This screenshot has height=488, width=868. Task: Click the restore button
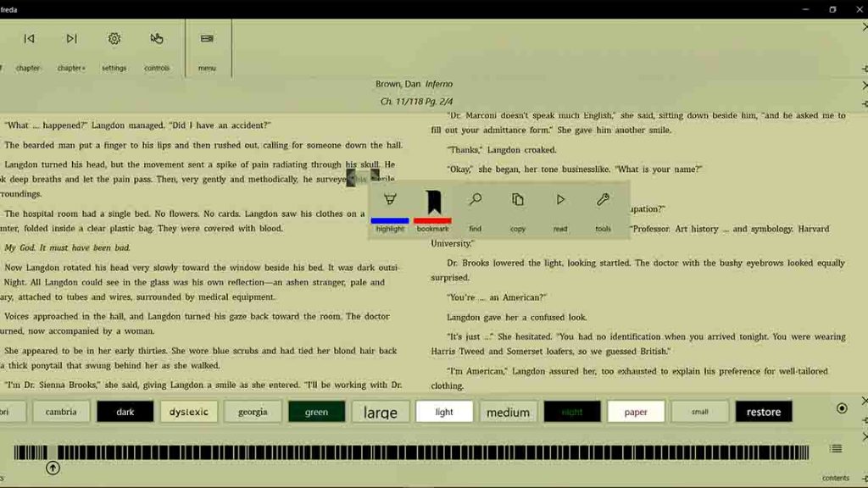coord(764,412)
